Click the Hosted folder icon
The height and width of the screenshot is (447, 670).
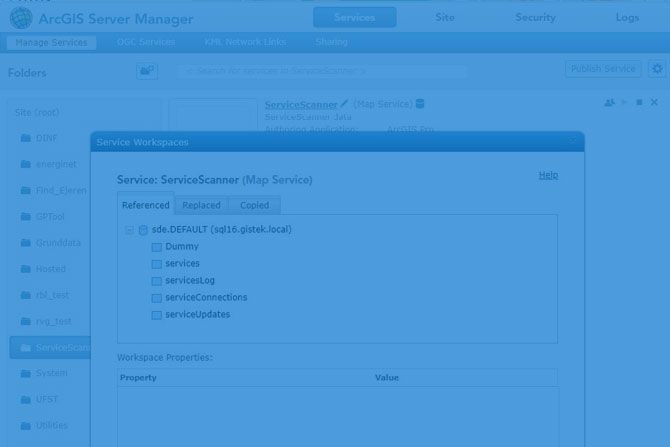tap(26, 269)
